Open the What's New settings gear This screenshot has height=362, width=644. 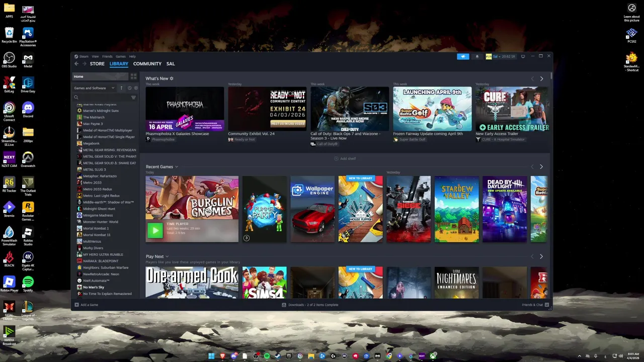pos(172,78)
